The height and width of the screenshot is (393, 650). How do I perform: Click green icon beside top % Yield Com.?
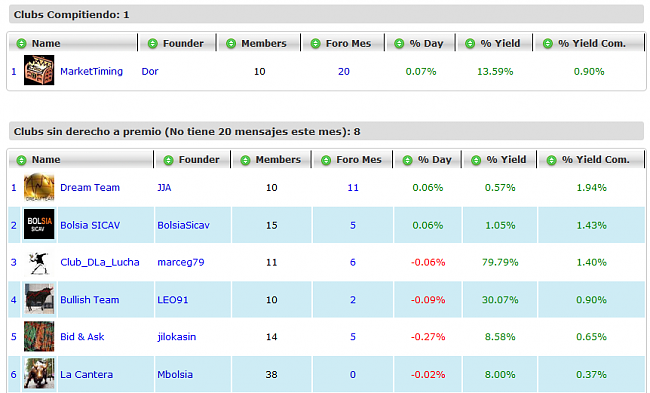click(x=548, y=44)
